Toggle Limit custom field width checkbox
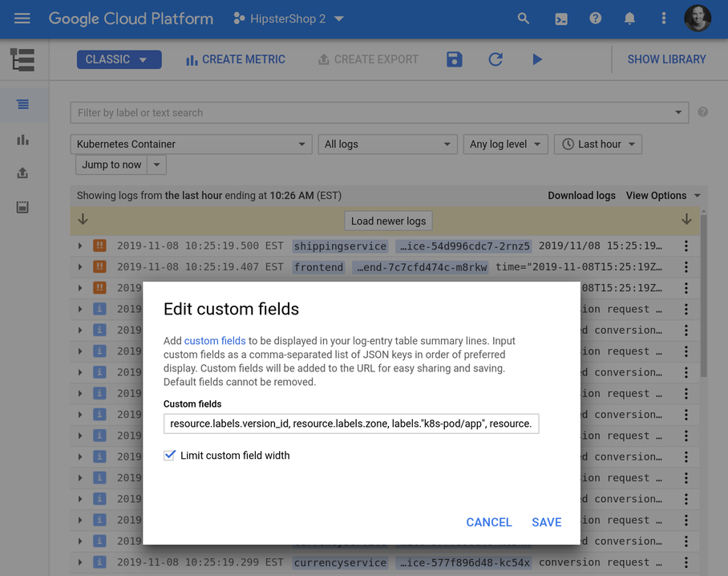 tap(169, 455)
